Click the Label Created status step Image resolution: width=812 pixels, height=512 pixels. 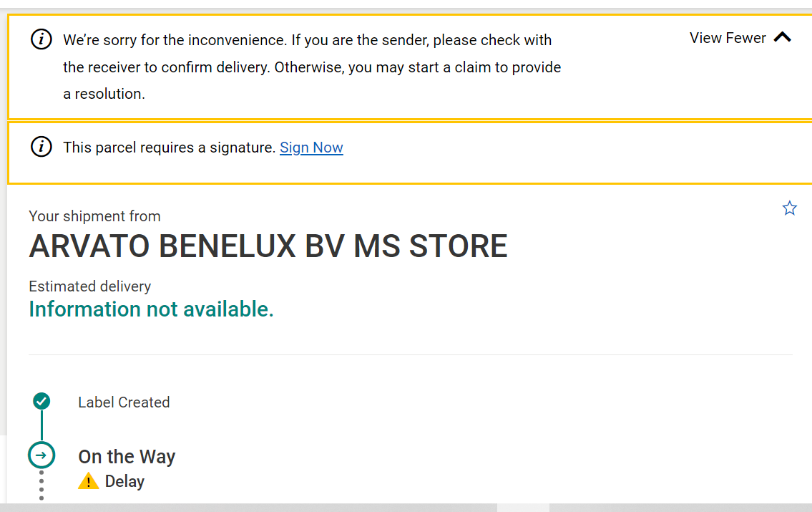124,402
